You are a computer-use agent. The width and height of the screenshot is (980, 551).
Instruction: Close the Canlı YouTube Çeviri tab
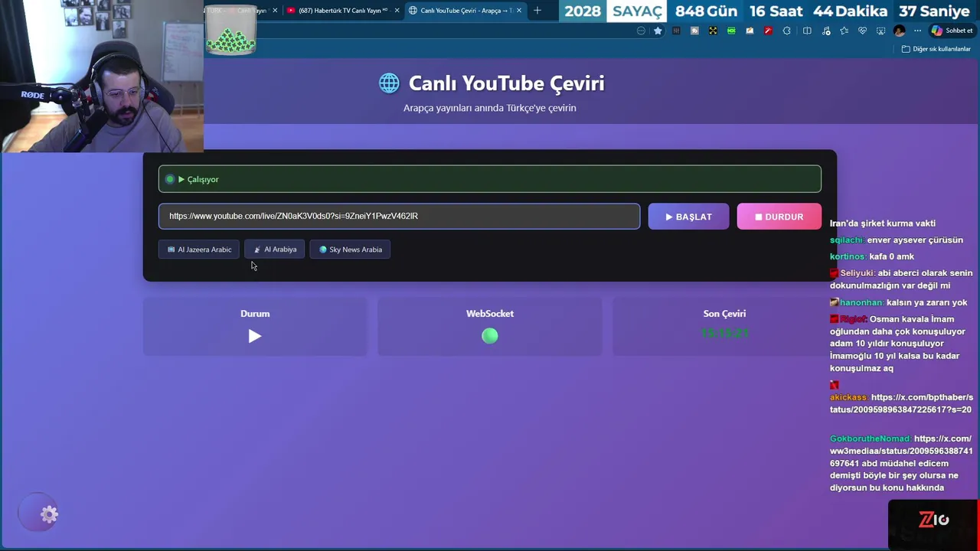519,11
